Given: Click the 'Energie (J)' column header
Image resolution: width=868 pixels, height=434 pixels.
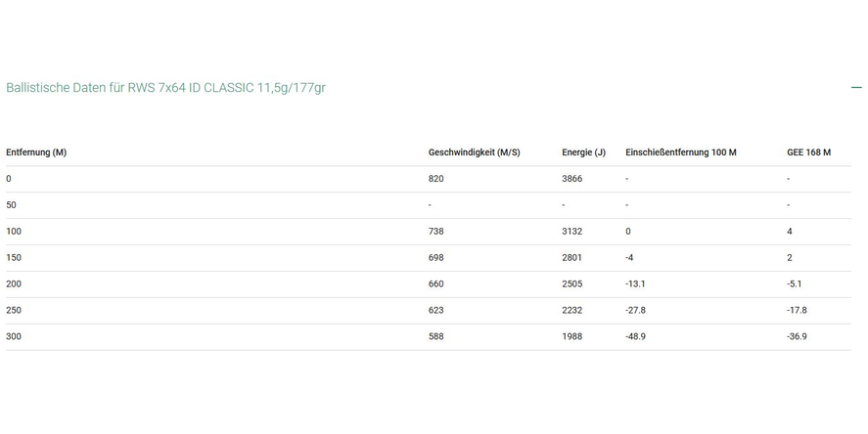Looking at the screenshot, I should 583,152.
